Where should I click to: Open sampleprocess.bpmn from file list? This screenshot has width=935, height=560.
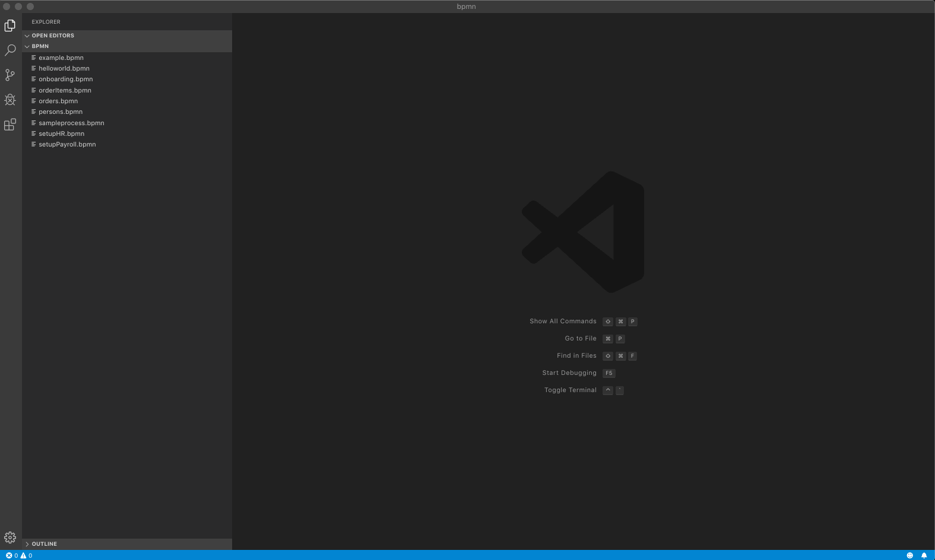pos(71,123)
